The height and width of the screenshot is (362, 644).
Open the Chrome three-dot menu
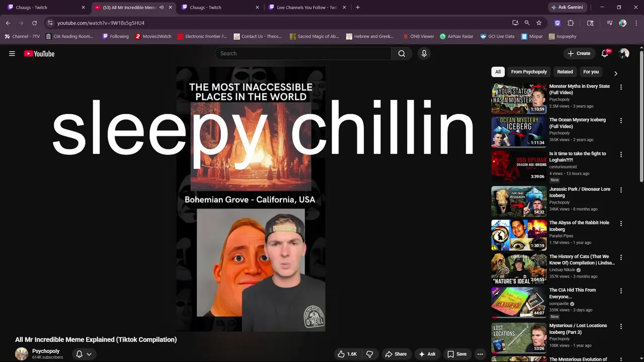coord(636,23)
